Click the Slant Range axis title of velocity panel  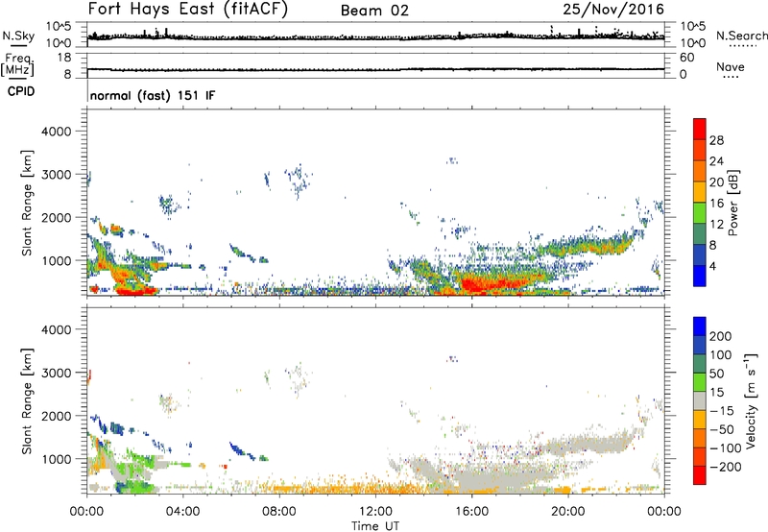point(27,401)
